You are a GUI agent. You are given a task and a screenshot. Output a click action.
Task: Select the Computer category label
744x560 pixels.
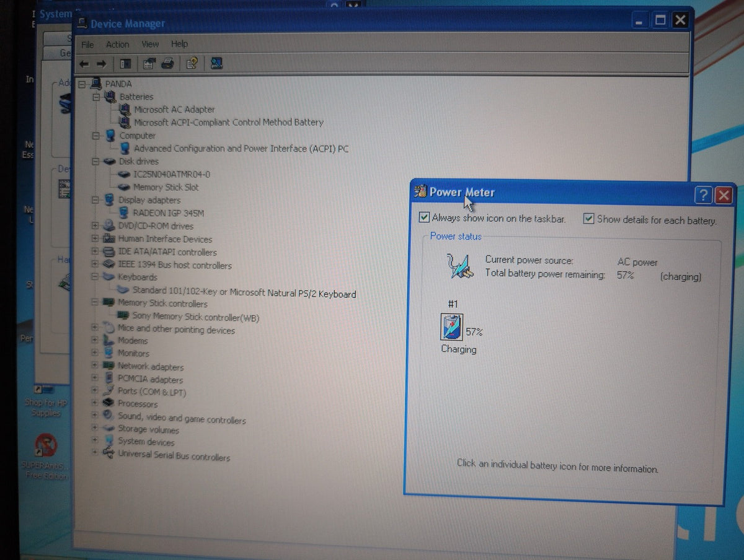(137, 136)
